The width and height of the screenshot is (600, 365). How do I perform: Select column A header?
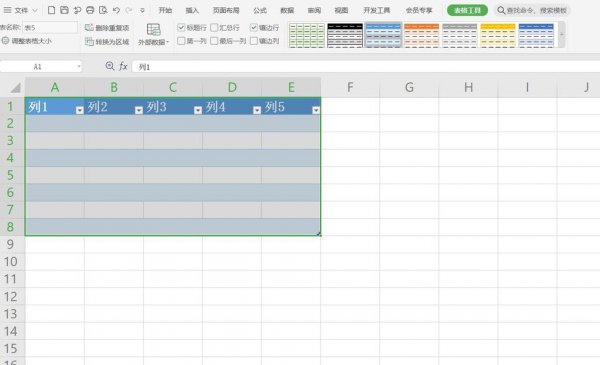click(55, 87)
